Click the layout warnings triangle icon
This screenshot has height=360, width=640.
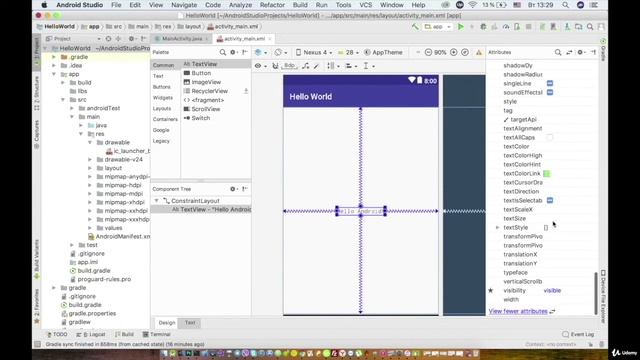pyautogui.click(x=479, y=52)
